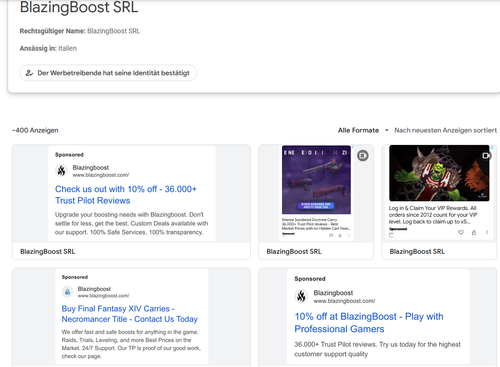Click the blue Blazingboost logo in Final Fantasy ad
Image resolution: width=500 pixels, height=367 pixels.
click(x=67, y=292)
